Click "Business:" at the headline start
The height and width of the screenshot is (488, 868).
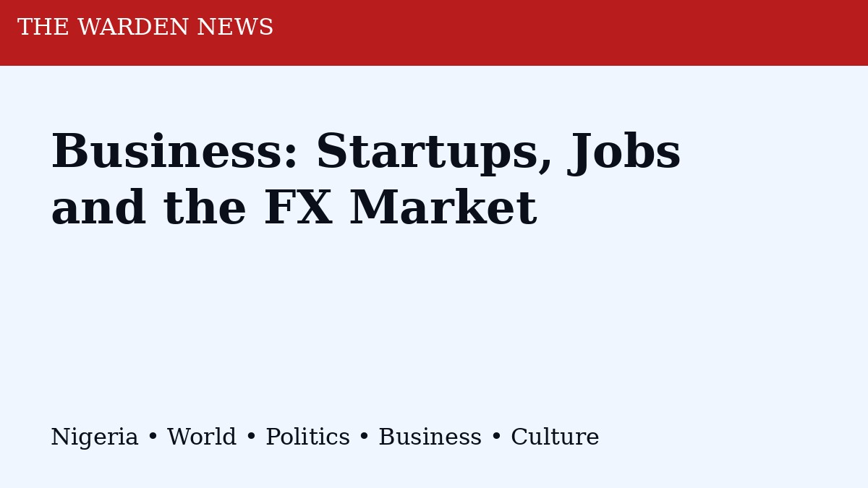click(x=174, y=153)
